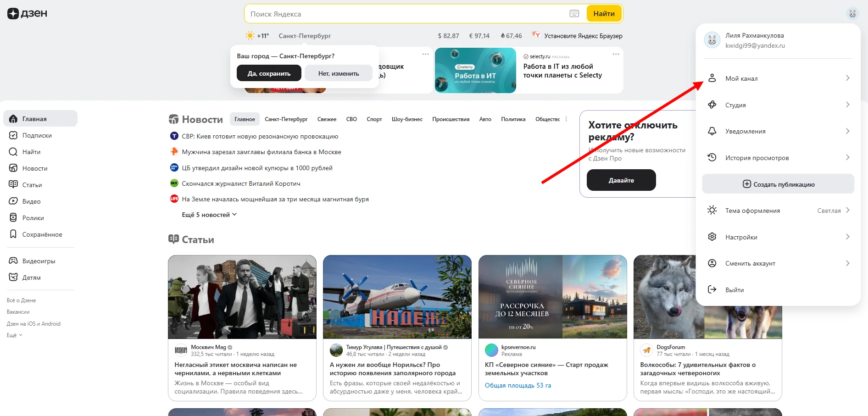Click the Мой канал person icon
The width and height of the screenshot is (868, 416).
tap(712, 78)
